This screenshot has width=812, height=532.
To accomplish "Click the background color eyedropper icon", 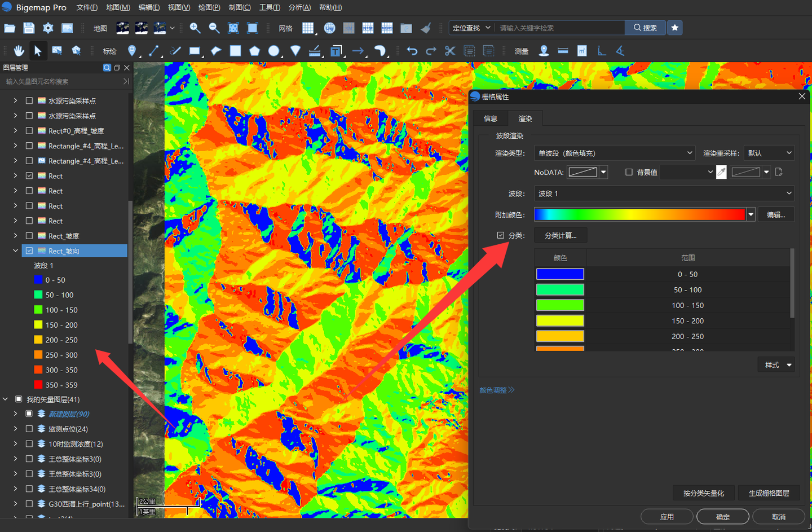I will (x=721, y=172).
